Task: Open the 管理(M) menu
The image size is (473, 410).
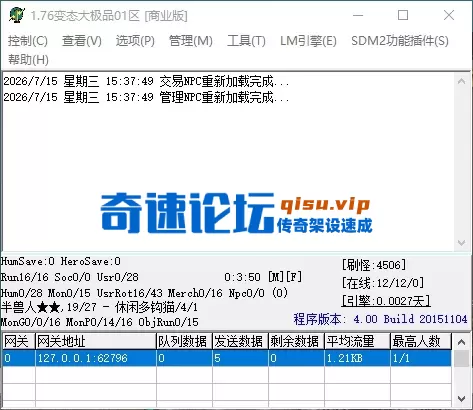Action: [191, 41]
